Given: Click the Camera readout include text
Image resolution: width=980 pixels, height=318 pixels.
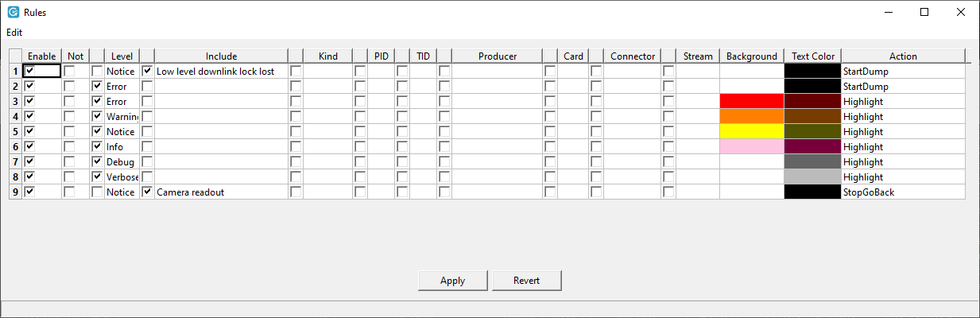Looking at the screenshot, I should click(x=191, y=192).
